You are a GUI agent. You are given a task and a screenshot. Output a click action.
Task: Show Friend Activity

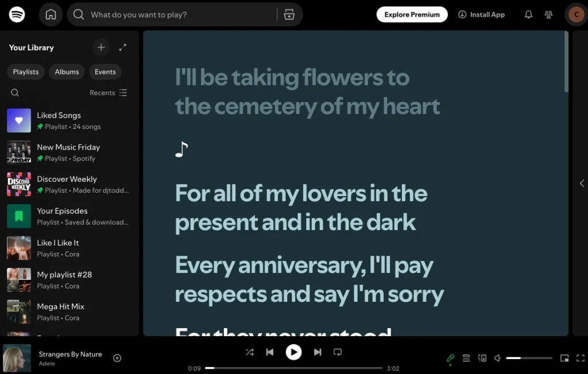pos(548,14)
